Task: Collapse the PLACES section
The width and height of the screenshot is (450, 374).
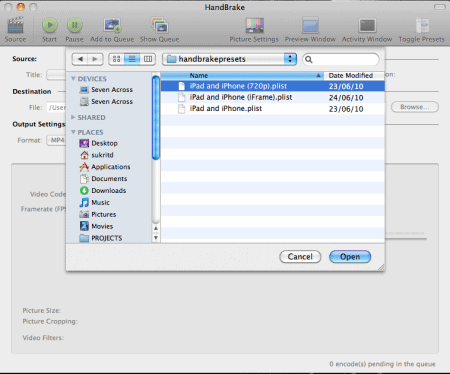Action: [73, 132]
